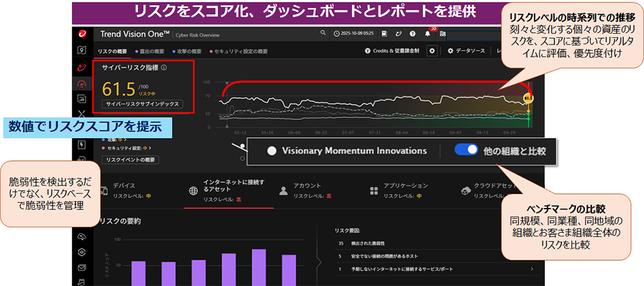Click the standalone gear settings button
This screenshot has height=286, width=644.
431,51
